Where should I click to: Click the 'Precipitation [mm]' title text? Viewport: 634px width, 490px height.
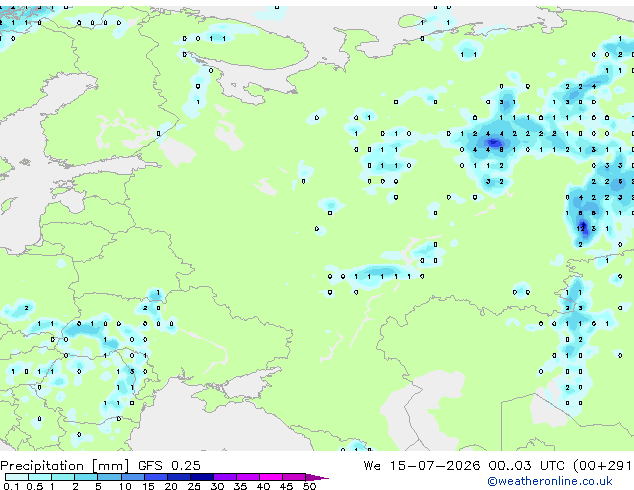[x=65, y=466]
